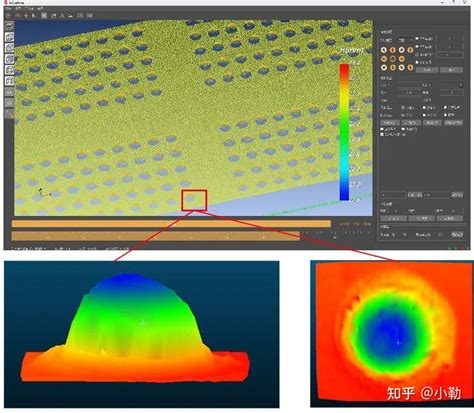Click the orange right-arrow view rotation button
Image resolution: width=474 pixels, height=413 pixels.
402,59
